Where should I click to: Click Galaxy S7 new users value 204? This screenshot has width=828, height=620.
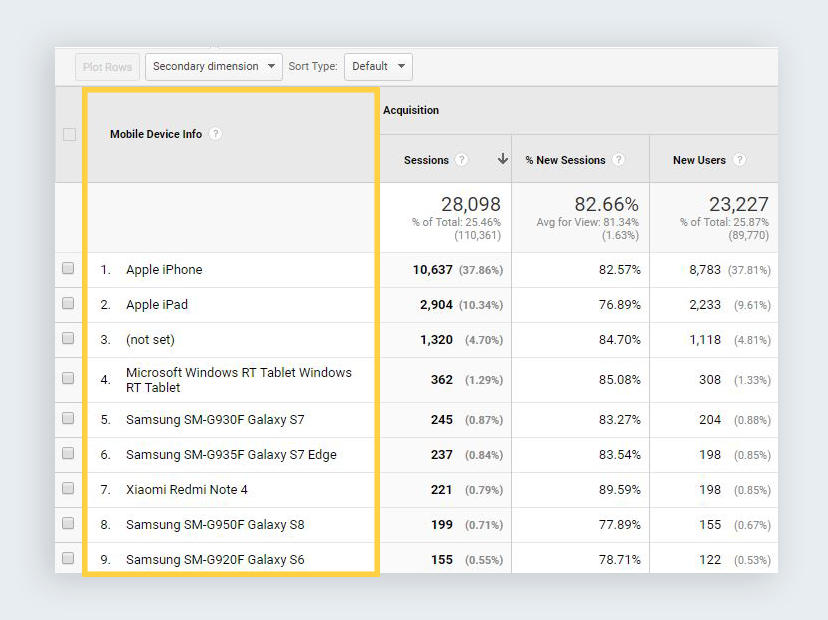pyautogui.click(x=710, y=420)
